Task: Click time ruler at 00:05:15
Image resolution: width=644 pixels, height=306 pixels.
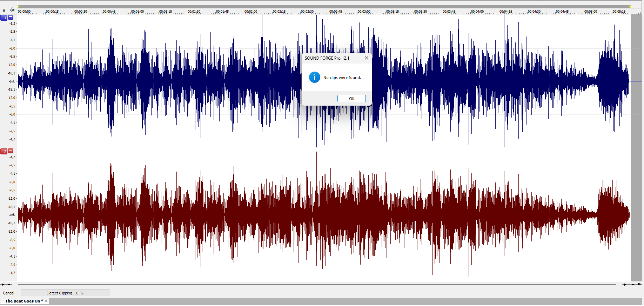Action: (x=619, y=12)
